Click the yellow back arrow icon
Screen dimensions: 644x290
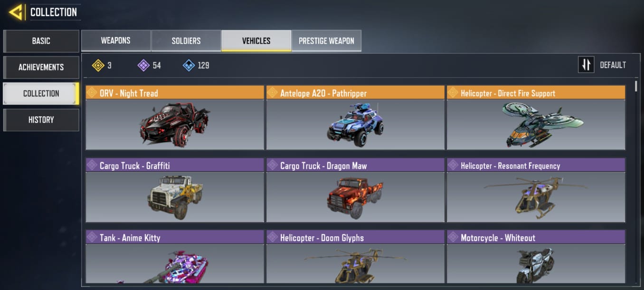point(16,12)
